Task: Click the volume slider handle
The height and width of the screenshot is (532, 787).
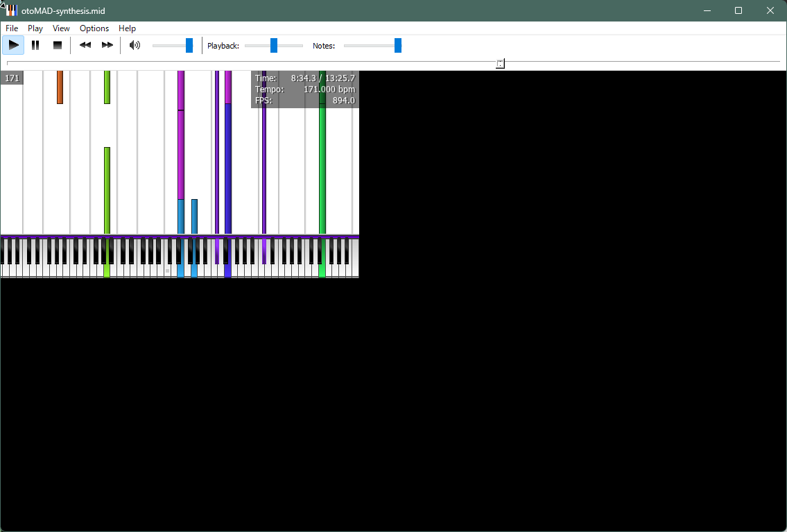Action: (189, 45)
